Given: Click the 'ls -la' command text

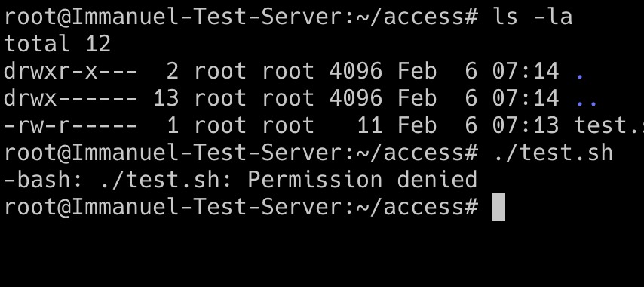Looking at the screenshot, I should (532, 17).
